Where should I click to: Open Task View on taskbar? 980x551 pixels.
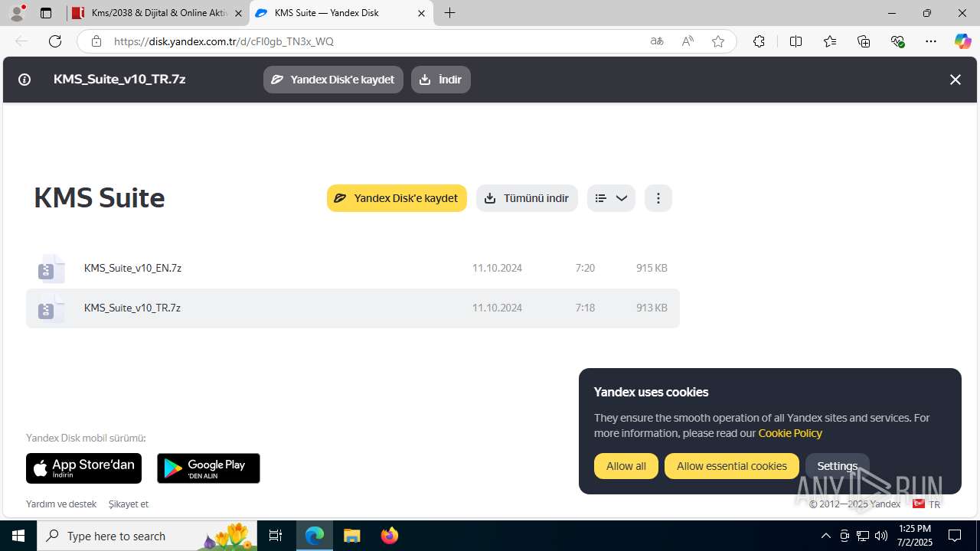tap(276, 536)
